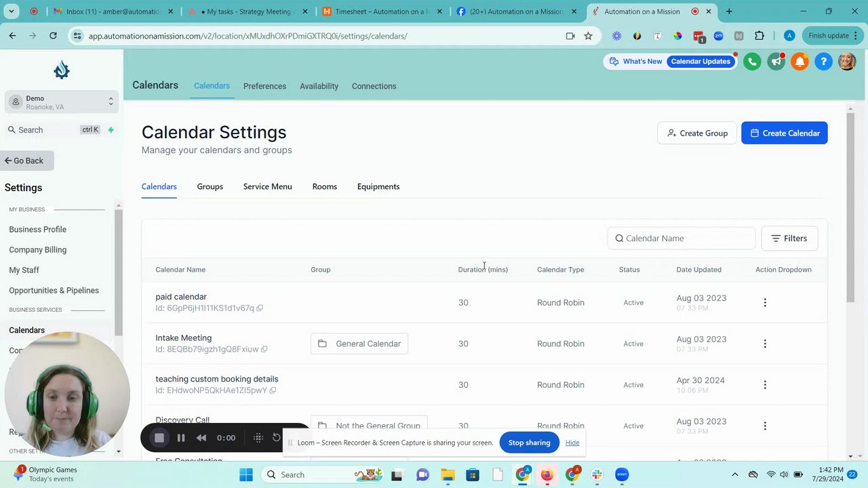
Task: Click the Go Back button
Action: [x=27, y=161]
